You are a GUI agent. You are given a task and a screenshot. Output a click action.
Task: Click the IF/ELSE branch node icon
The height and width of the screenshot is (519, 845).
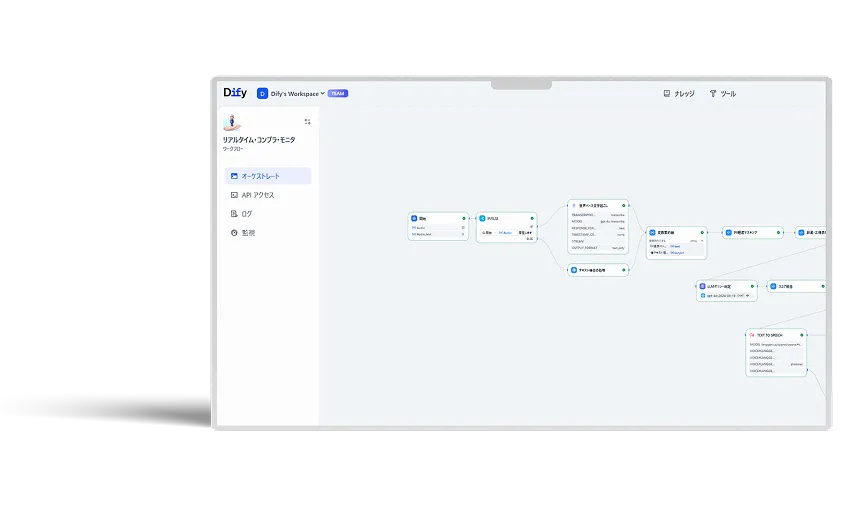(482, 218)
